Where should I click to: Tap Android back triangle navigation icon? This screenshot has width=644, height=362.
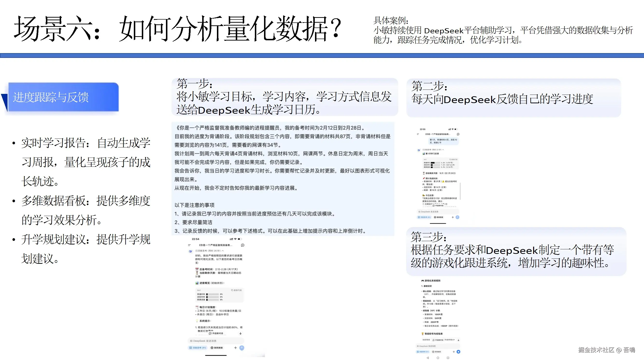pos(428,358)
